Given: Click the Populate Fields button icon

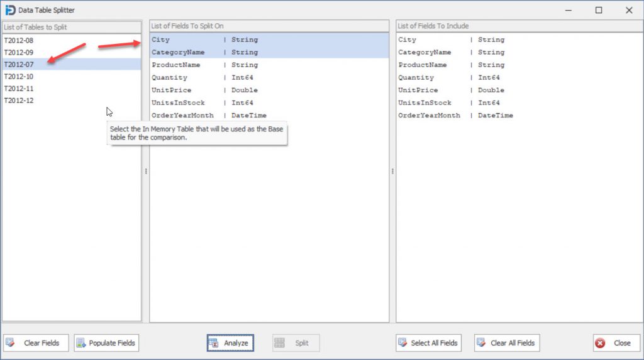Looking at the screenshot, I should pyautogui.click(x=80, y=342).
